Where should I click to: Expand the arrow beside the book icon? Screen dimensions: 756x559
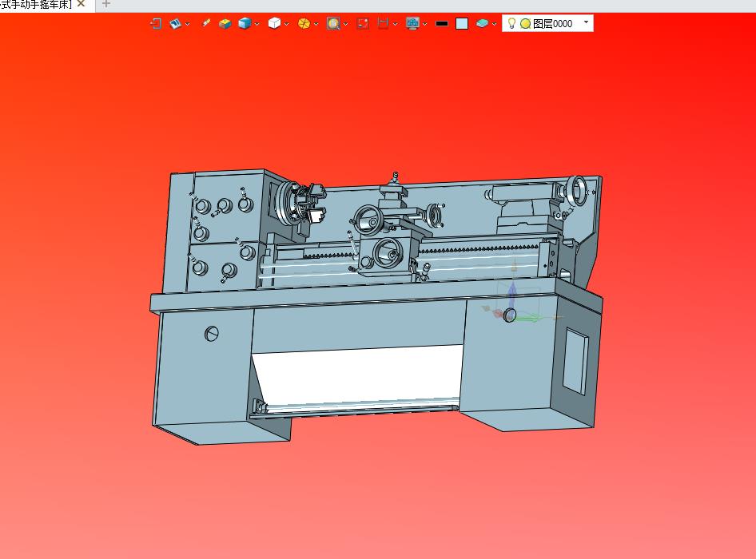187,24
